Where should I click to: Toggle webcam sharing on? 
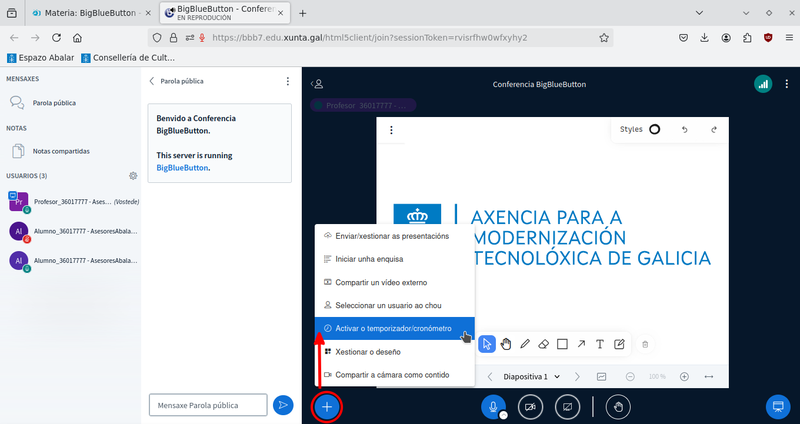(530, 406)
